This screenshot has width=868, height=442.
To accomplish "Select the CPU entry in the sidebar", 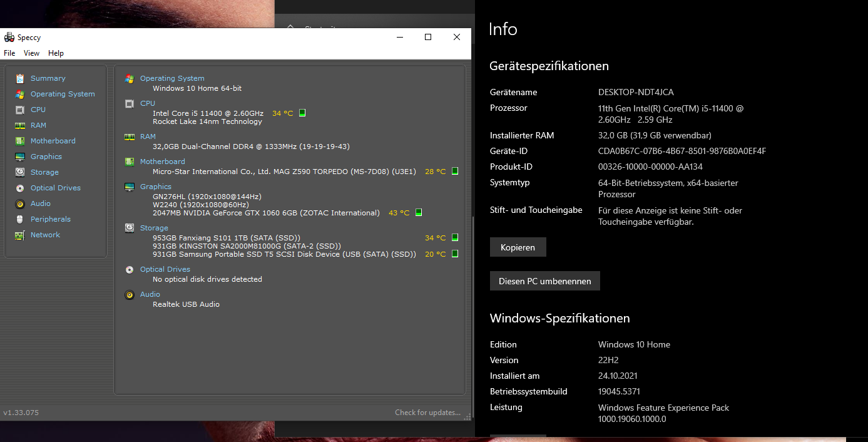I will point(38,110).
